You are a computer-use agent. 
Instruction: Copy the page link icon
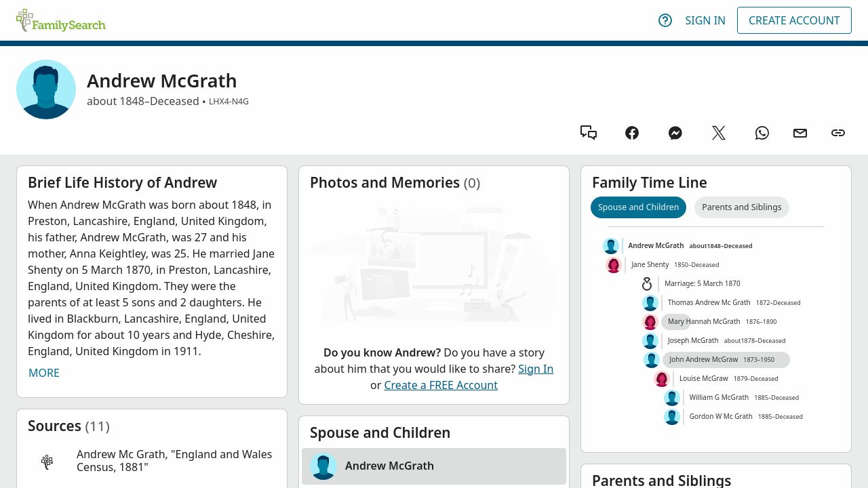click(838, 133)
